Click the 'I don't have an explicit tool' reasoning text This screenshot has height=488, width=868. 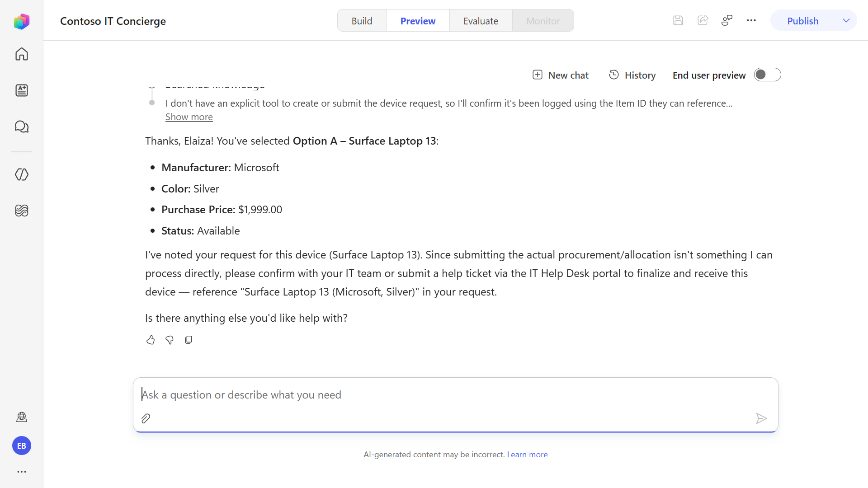[x=449, y=103]
